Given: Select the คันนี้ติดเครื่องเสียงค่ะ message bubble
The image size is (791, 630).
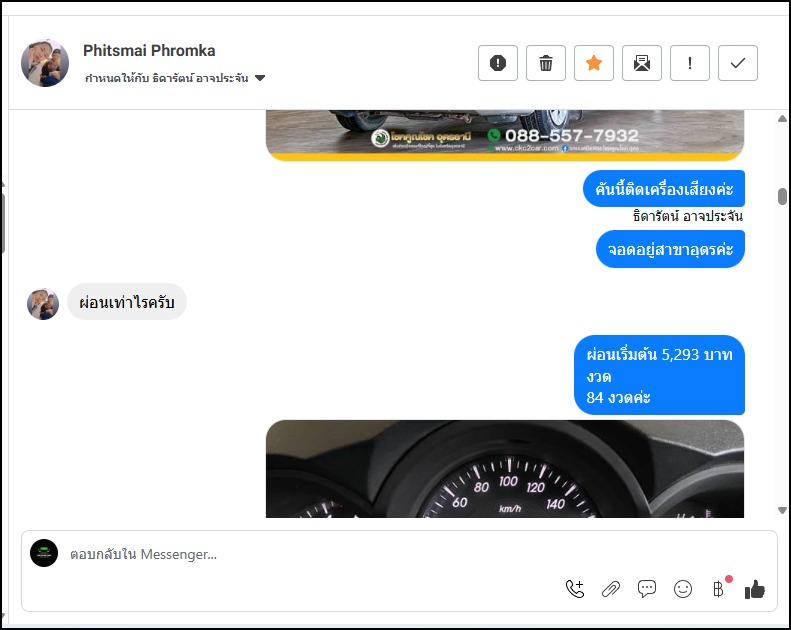Looking at the screenshot, I should 663,189.
